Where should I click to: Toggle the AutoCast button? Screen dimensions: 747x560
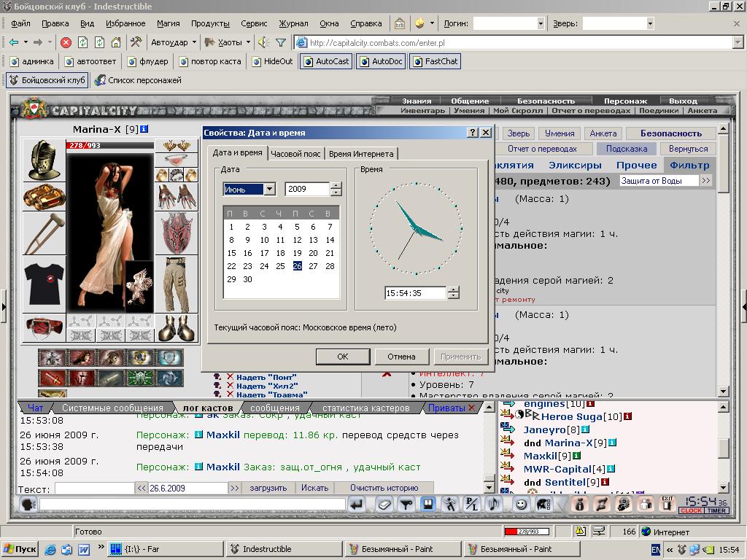click(x=327, y=61)
